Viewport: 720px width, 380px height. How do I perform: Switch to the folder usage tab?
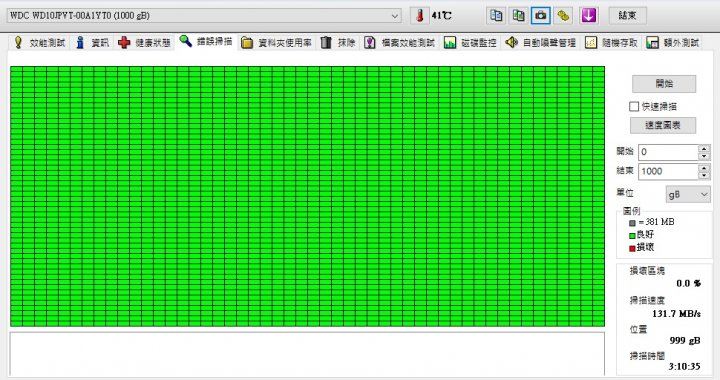pyautogui.click(x=276, y=43)
